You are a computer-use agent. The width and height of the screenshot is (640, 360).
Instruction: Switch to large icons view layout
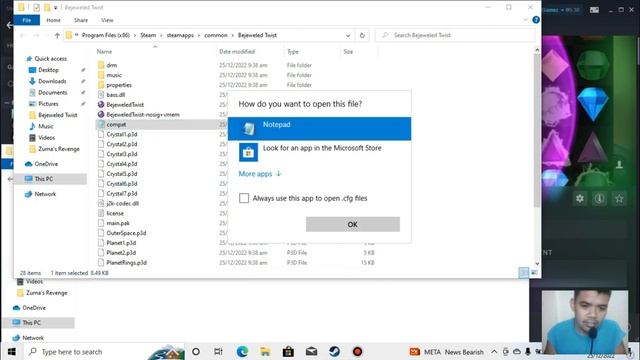tap(534, 273)
